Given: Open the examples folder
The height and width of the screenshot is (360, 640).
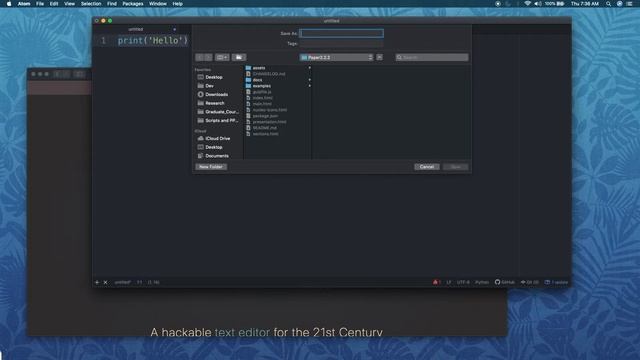Looking at the screenshot, I should coord(262,86).
